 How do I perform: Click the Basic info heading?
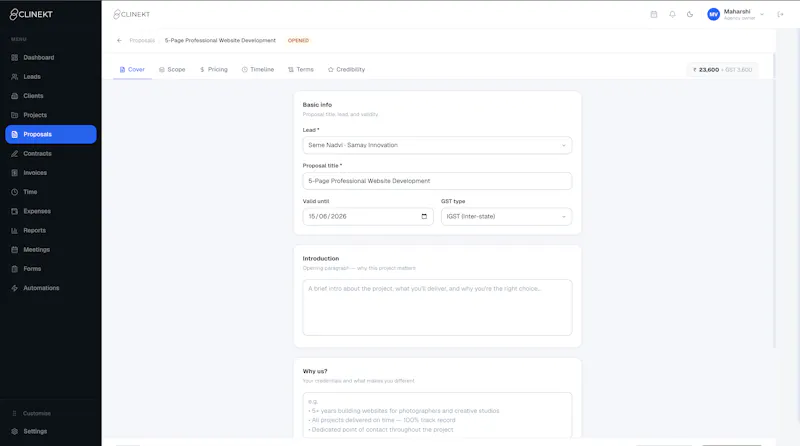[317, 105]
